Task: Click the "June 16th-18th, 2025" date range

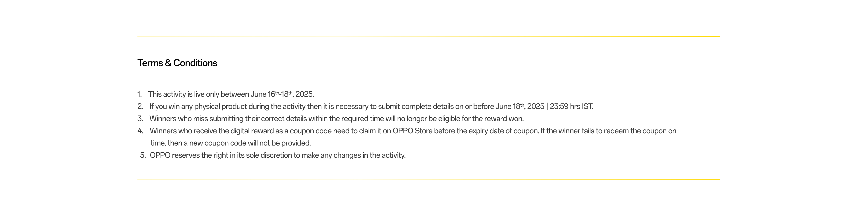Action: coord(282,94)
